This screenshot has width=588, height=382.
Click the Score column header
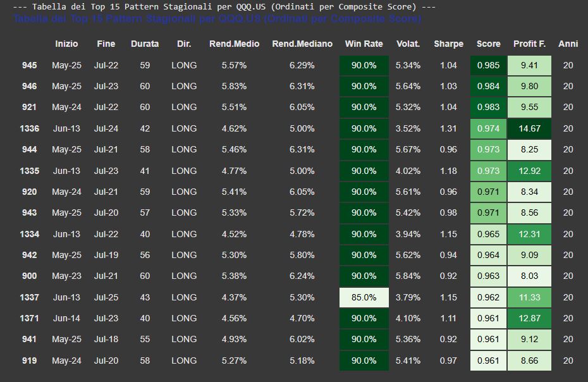coord(488,44)
